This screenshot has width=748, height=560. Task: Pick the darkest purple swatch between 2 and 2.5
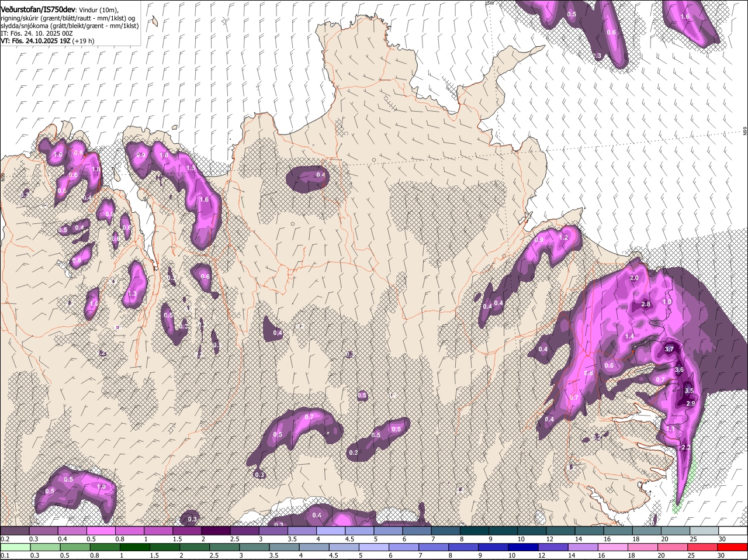(216, 531)
